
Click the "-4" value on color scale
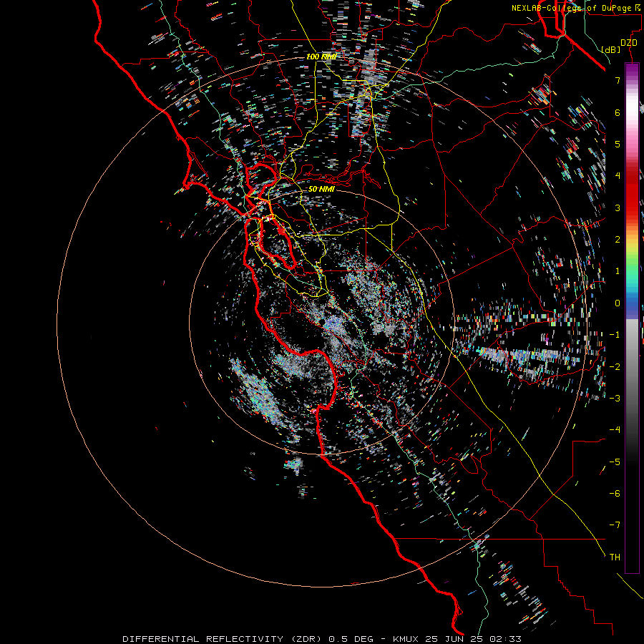[615, 429]
